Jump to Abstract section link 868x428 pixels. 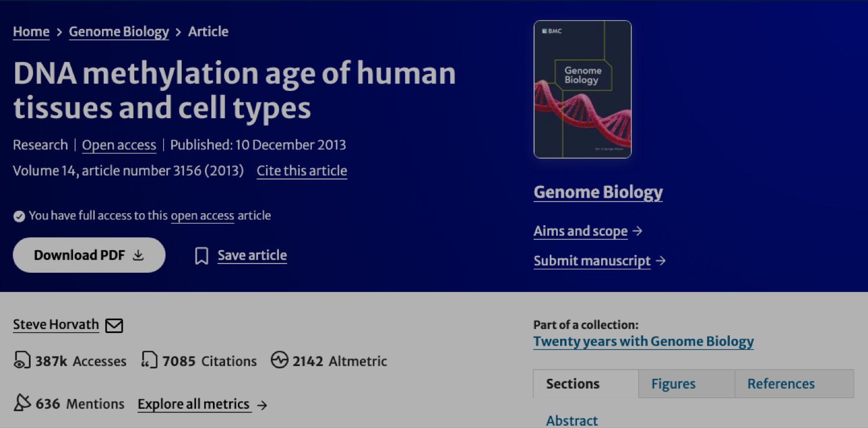click(572, 420)
